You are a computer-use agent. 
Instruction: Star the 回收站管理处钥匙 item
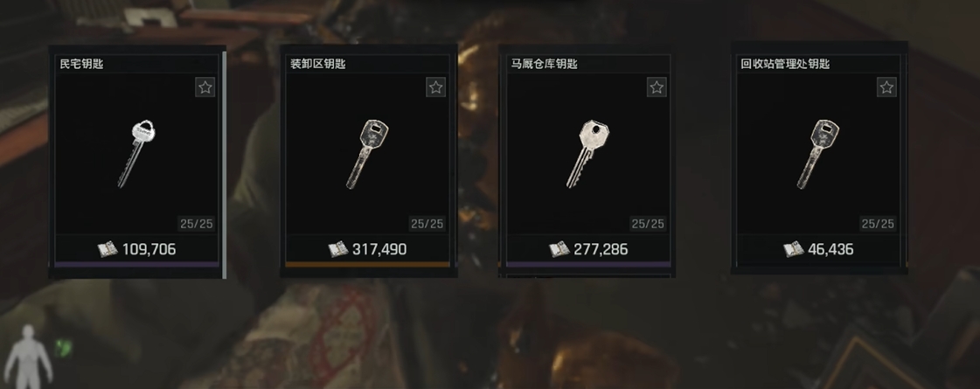886,87
